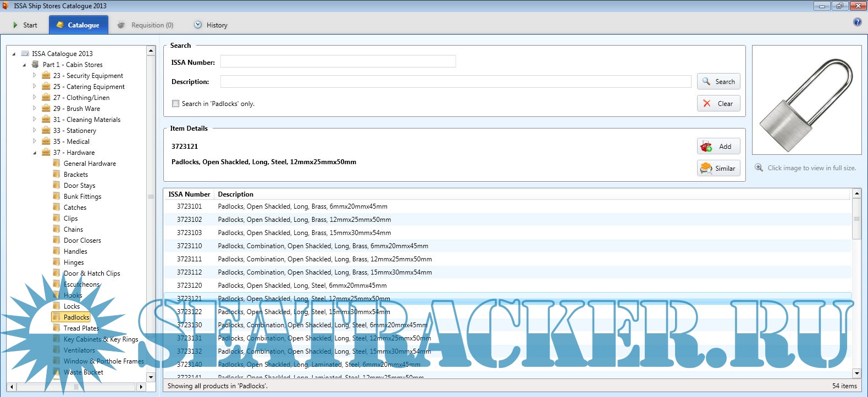
Task: Click the ISSA Catalogue 2013 book icon
Action: 25,53
